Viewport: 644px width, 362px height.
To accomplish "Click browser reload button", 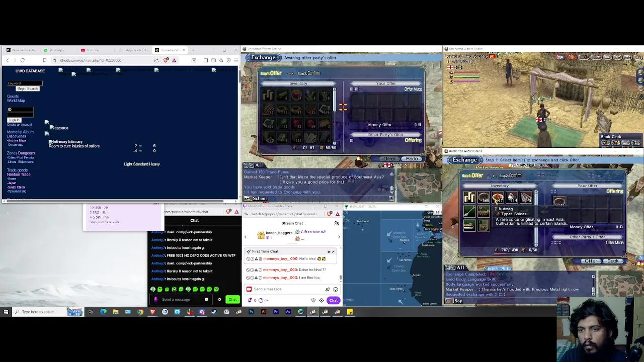I will pyautogui.click(x=22, y=60).
